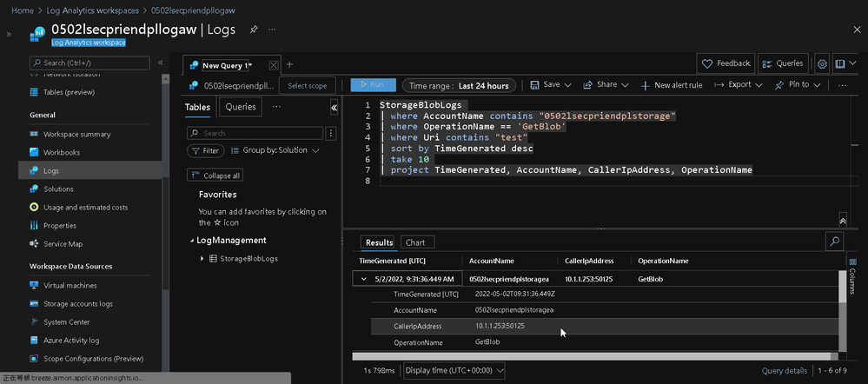This screenshot has height=384, width=868.
Task: Open the Export dropdown
Action: 739,85
